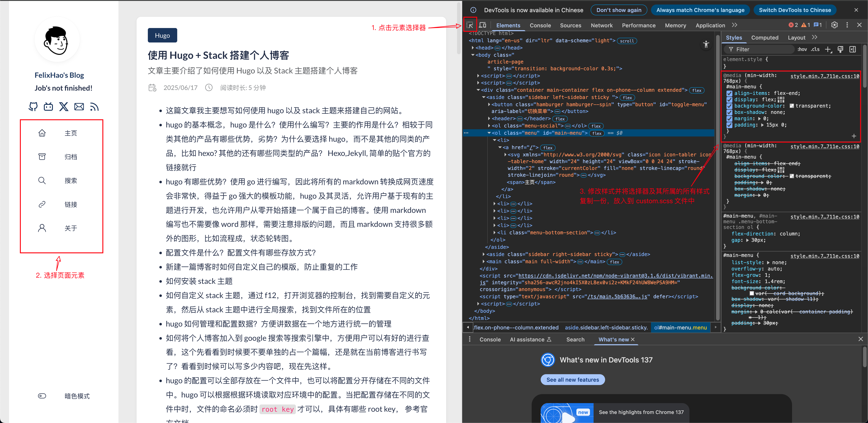Switch to the Computed styles tab

pos(764,38)
